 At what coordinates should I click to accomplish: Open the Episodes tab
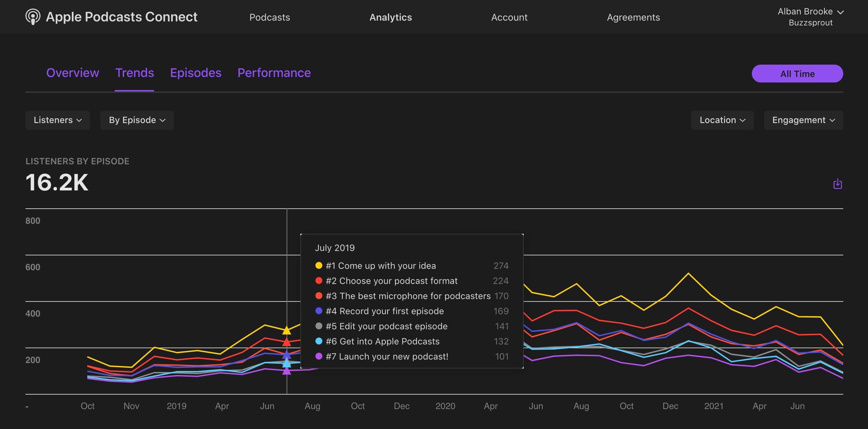(x=195, y=73)
